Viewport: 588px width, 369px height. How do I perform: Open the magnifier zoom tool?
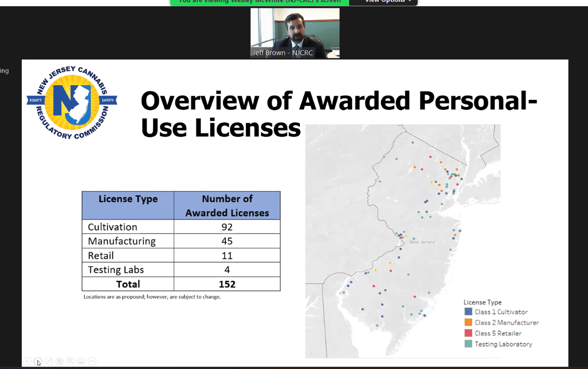[70, 361]
